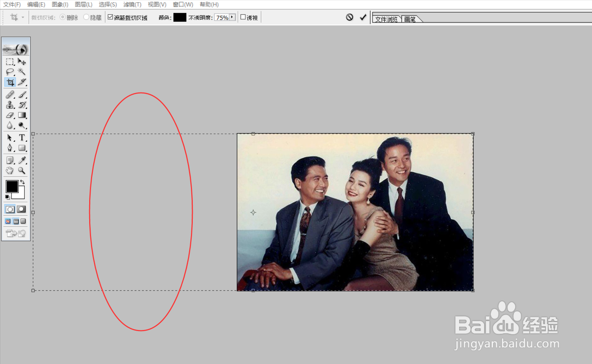This screenshot has width=592, height=364.
Task: Open the Help (帮助) menu
Action: coord(209,4)
